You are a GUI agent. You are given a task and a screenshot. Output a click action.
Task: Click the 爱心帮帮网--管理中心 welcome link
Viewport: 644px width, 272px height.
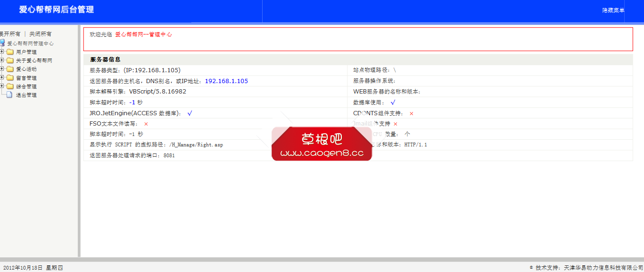[144, 34]
